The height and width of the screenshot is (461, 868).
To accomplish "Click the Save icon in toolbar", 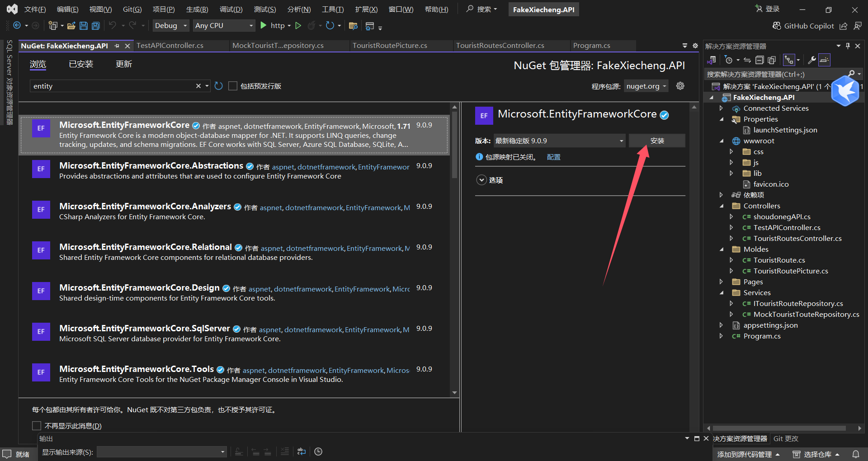I will click(x=84, y=26).
